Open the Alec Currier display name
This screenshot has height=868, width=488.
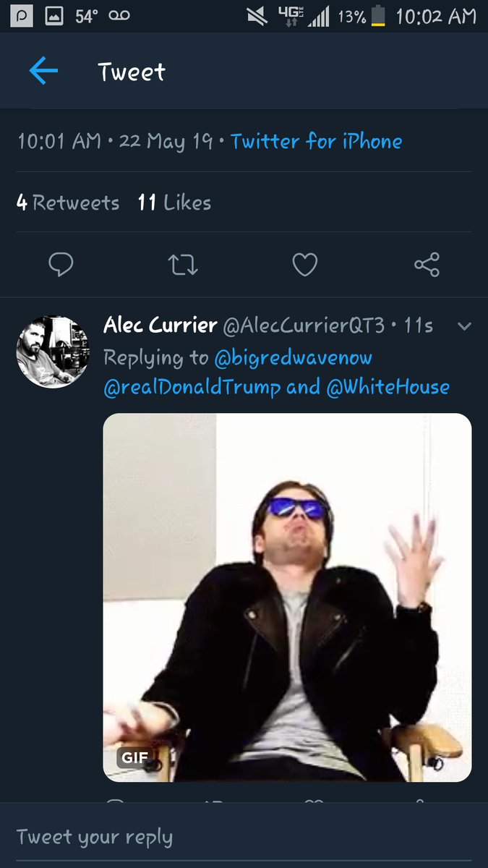pyautogui.click(x=160, y=325)
